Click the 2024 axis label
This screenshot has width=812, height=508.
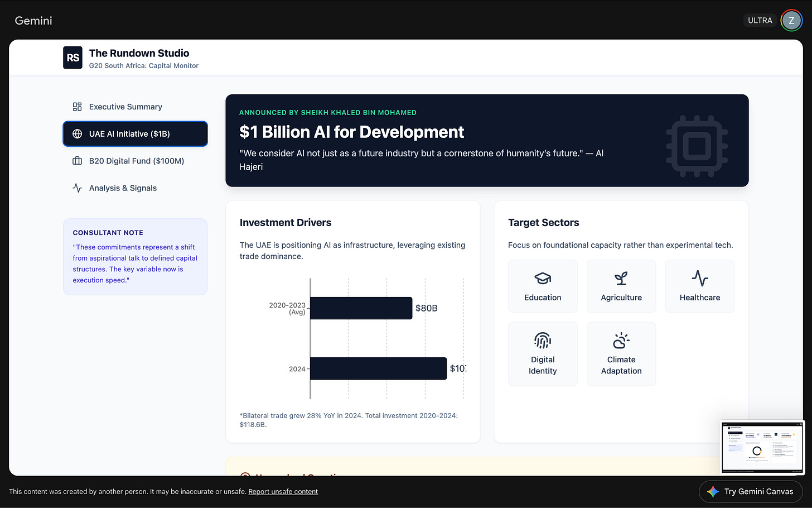(297, 369)
